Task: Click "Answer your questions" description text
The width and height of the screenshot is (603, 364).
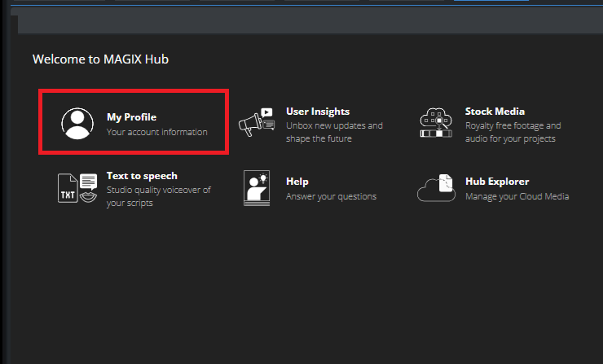Action: point(331,196)
